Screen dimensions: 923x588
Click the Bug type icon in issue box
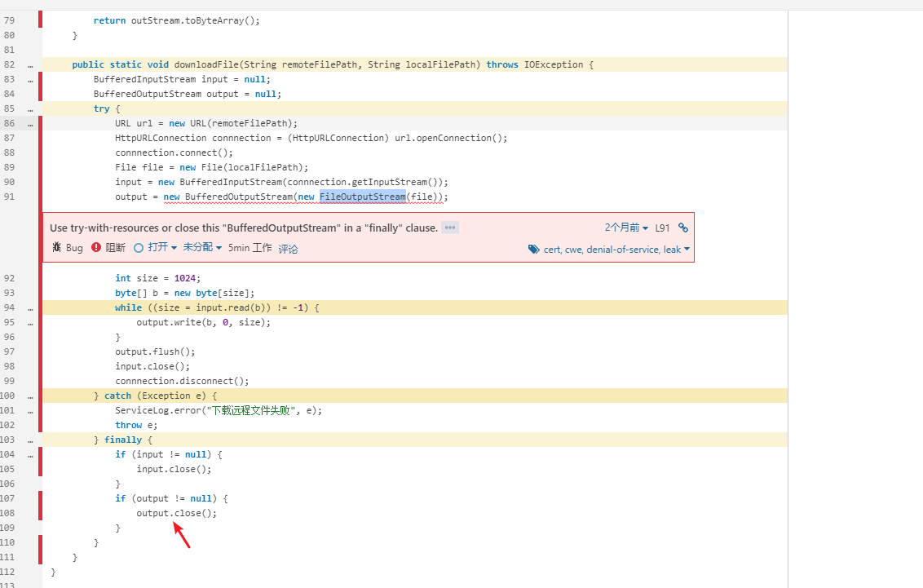pos(56,248)
